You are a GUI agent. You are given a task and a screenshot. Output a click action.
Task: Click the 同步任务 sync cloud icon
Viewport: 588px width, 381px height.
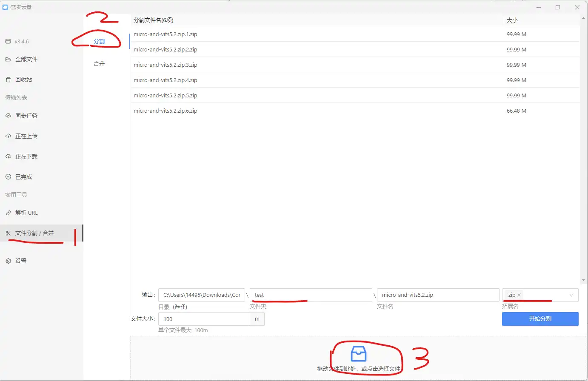[x=8, y=116]
